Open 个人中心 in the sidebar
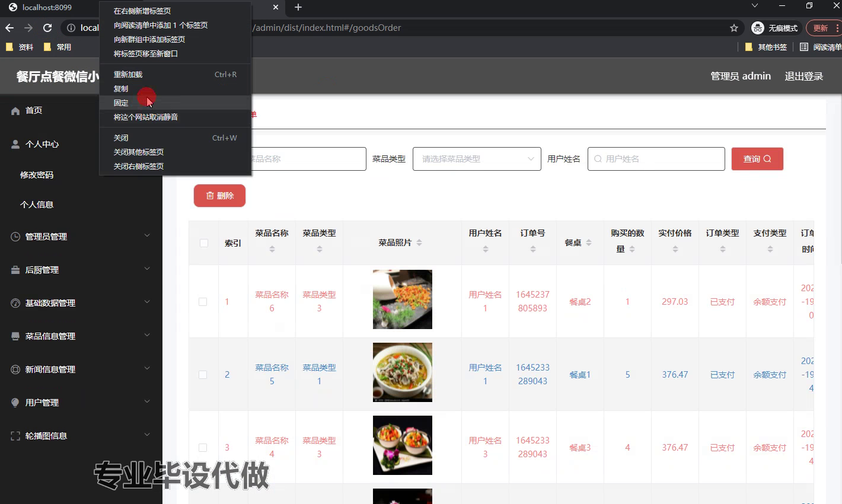The height and width of the screenshot is (504, 842). (x=81, y=144)
